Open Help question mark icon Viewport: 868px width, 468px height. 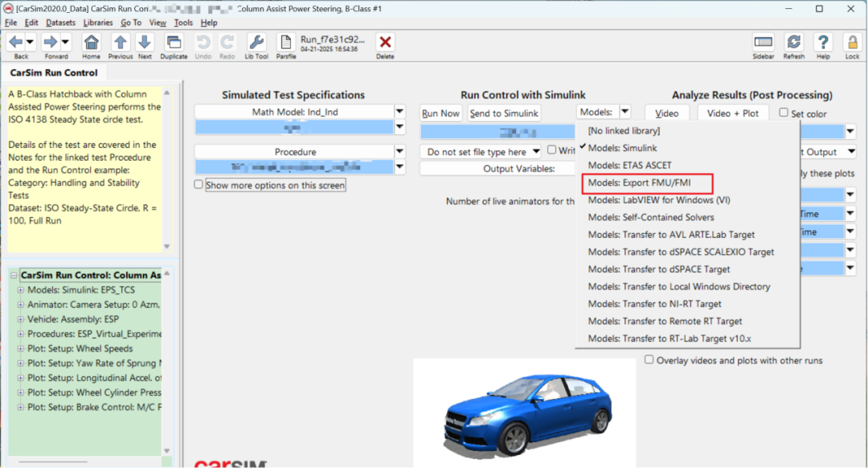pyautogui.click(x=823, y=42)
